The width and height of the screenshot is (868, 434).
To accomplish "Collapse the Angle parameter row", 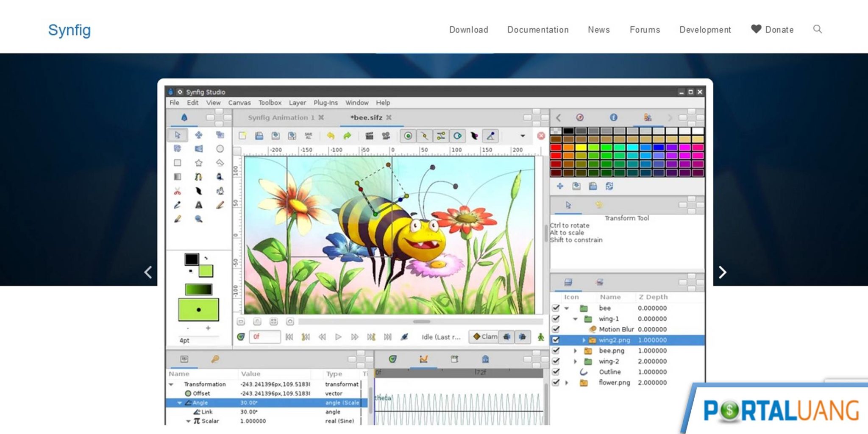I will [x=180, y=403].
